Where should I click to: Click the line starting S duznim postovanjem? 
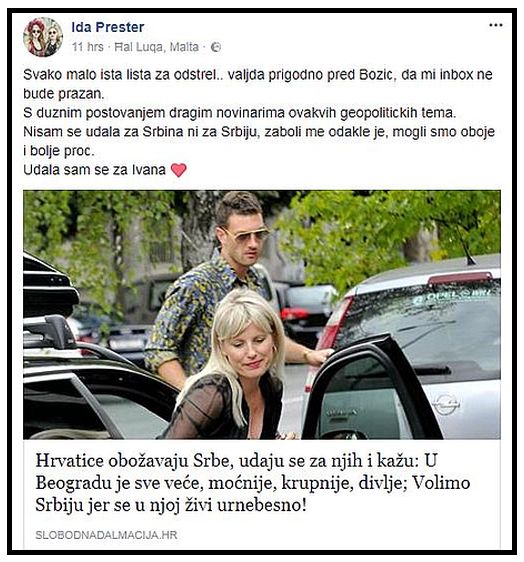(x=239, y=113)
